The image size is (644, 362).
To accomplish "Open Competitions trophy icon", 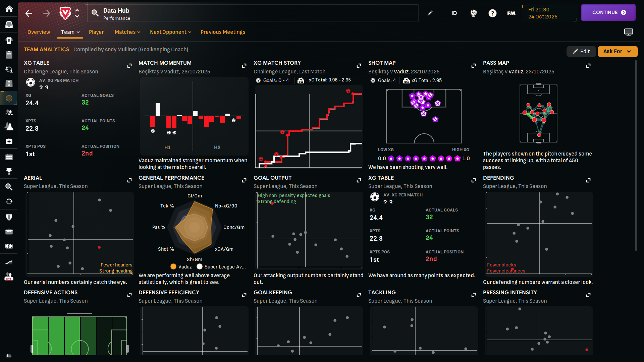I will pyautogui.click(x=9, y=171).
